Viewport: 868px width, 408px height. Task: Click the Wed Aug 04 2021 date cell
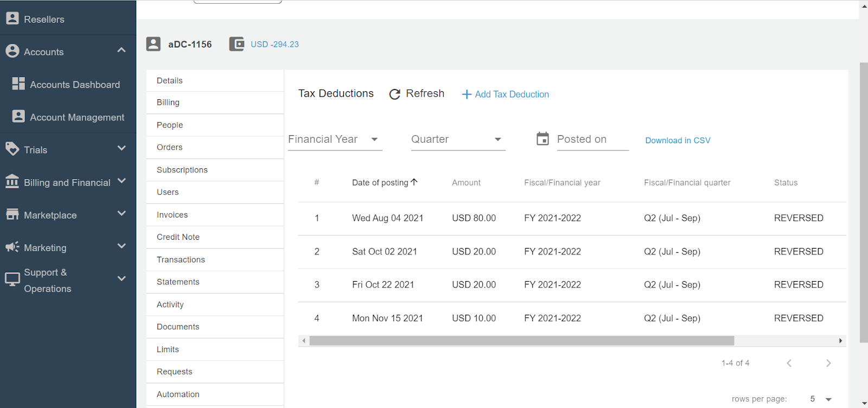point(387,218)
